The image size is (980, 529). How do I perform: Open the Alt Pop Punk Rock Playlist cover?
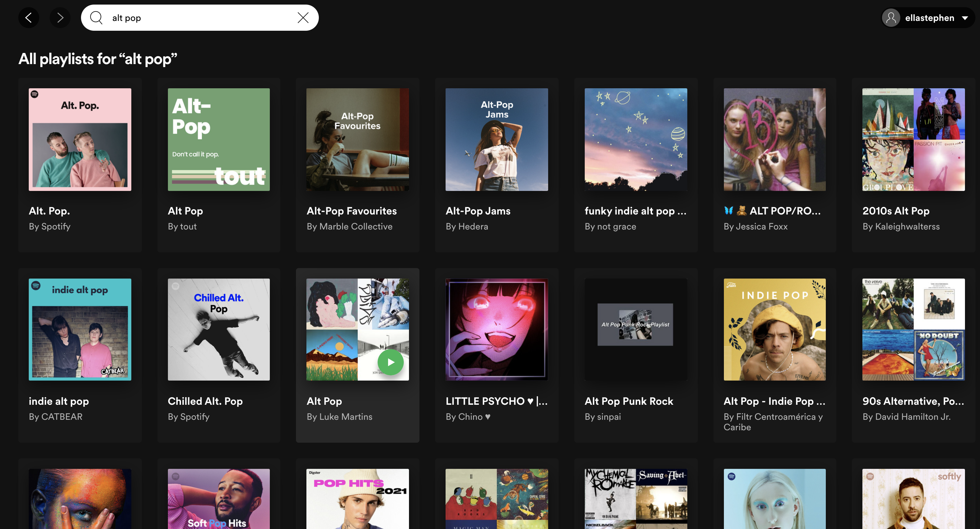coord(636,330)
